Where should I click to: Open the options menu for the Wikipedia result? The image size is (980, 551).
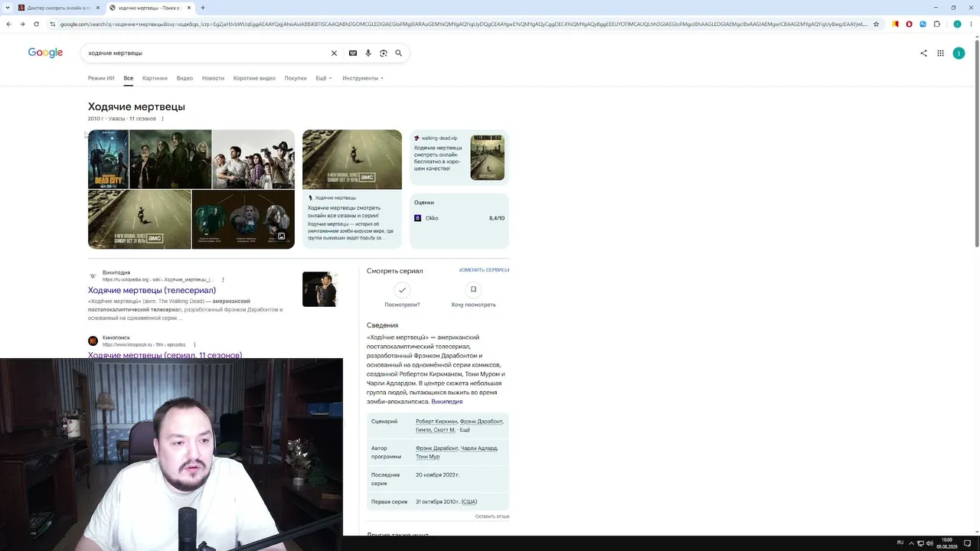pos(221,279)
